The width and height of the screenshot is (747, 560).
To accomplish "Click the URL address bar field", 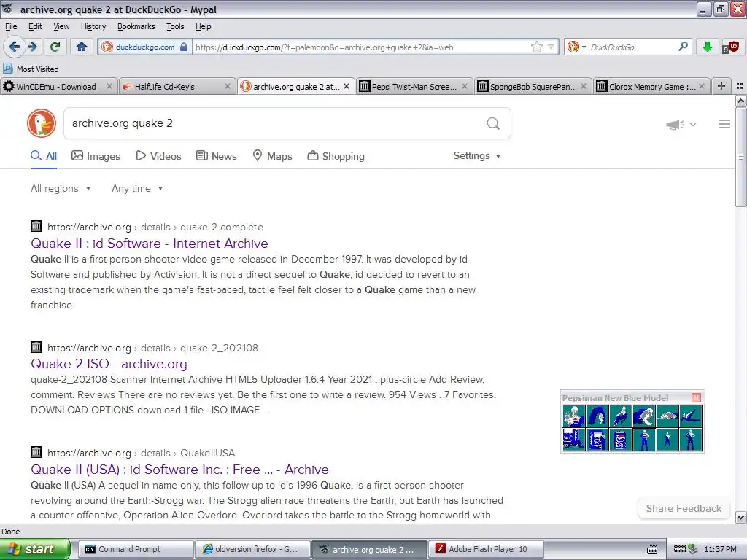I will 360,47.
